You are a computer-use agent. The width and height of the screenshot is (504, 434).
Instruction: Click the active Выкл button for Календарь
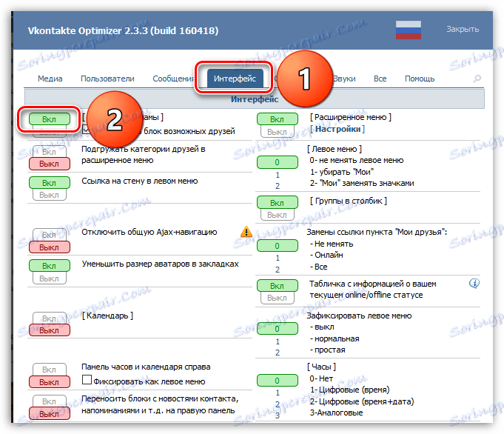click(x=50, y=330)
